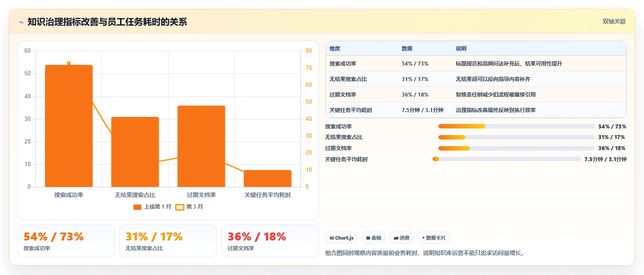Click 54% / 73% beside progress bar
The width and height of the screenshot is (644, 275).
pyautogui.click(x=612, y=127)
